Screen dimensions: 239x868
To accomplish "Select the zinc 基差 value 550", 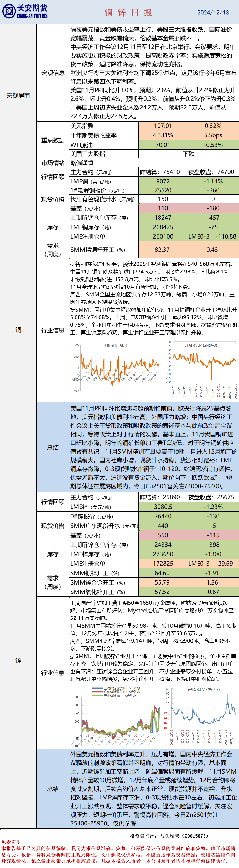I will [163, 535].
